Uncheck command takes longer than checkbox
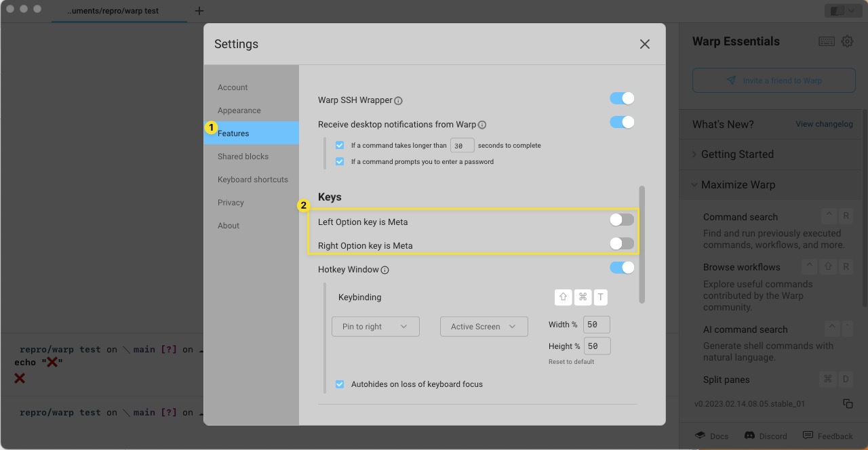The width and height of the screenshot is (868, 450). pos(340,145)
